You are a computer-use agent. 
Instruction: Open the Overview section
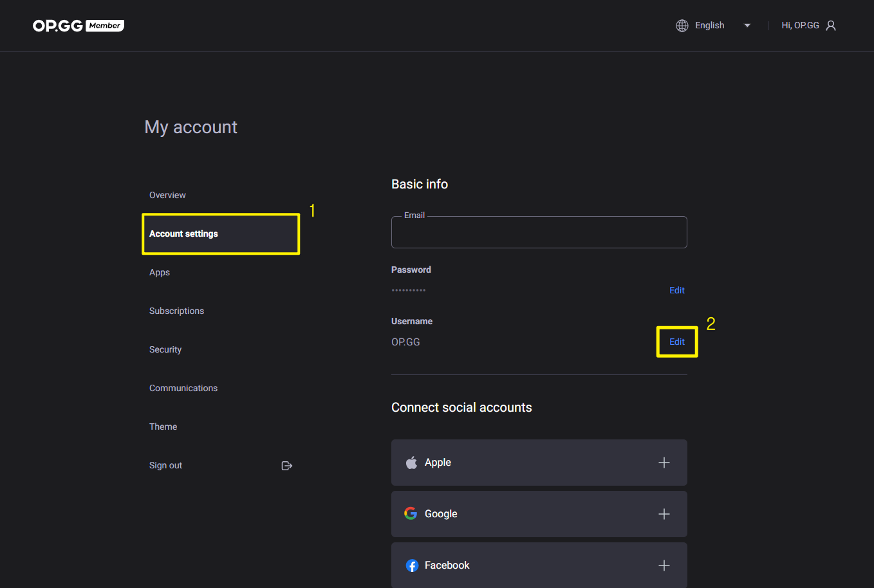pos(167,195)
